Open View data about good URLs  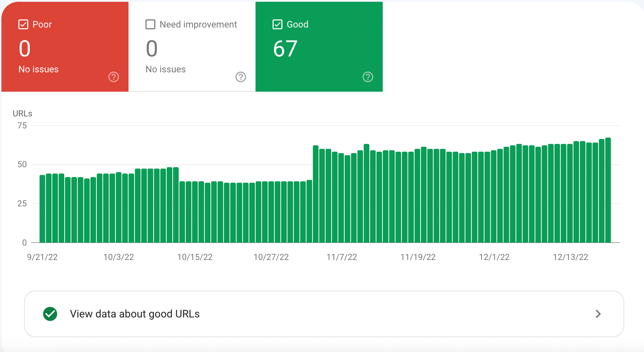(x=324, y=314)
